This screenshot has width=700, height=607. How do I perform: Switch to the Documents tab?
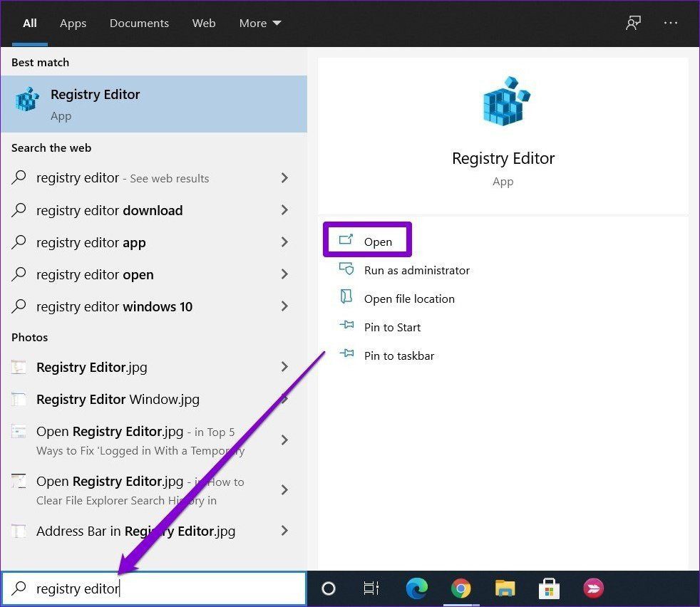coord(139,24)
